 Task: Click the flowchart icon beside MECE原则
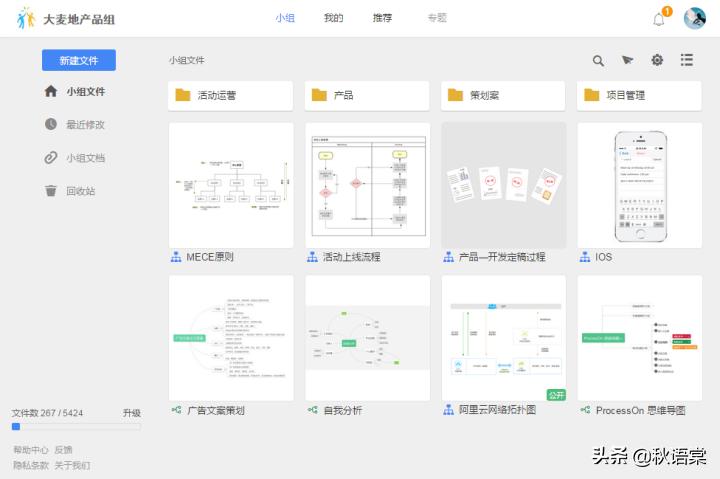coord(176,257)
